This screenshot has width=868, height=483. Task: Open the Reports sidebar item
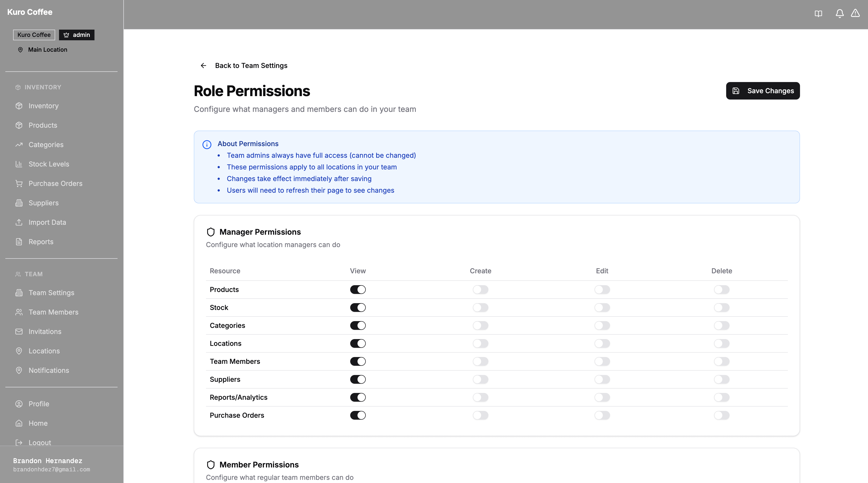pyautogui.click(x=41, y=242)
